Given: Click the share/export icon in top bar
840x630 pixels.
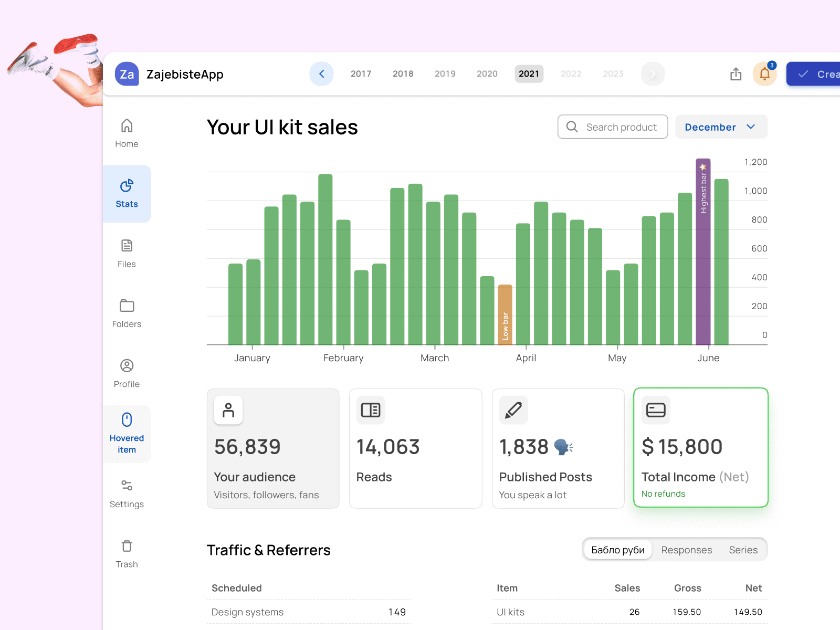Looking at the screenshot, I should [736, 74].
